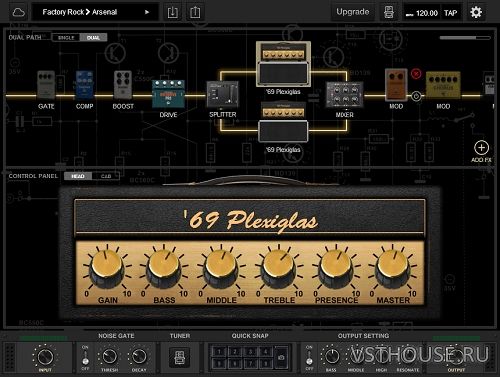The image size is (500, 377).
Task: Click the TAP tempo button
Action: click(x=450, y=13)
